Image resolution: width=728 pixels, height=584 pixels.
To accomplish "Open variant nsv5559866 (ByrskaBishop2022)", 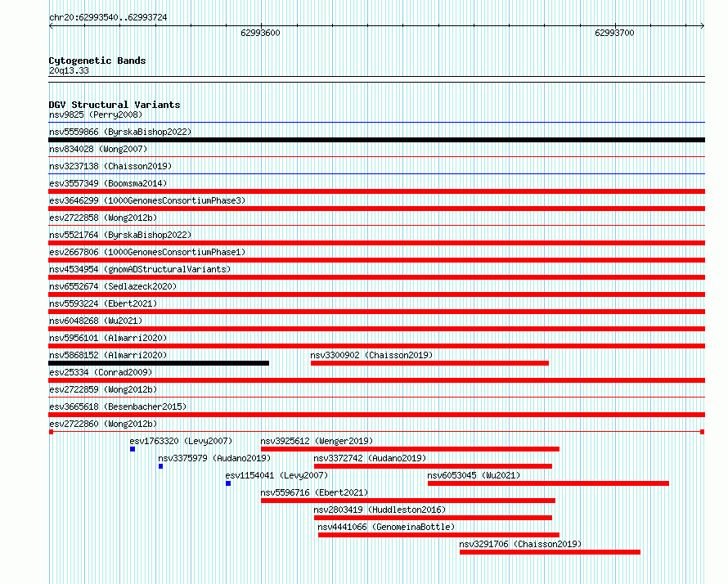I will 120,132.
